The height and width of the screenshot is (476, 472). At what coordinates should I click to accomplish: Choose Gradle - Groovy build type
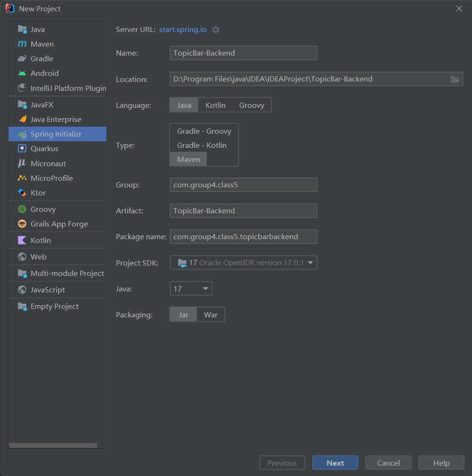tap(204, 131)
